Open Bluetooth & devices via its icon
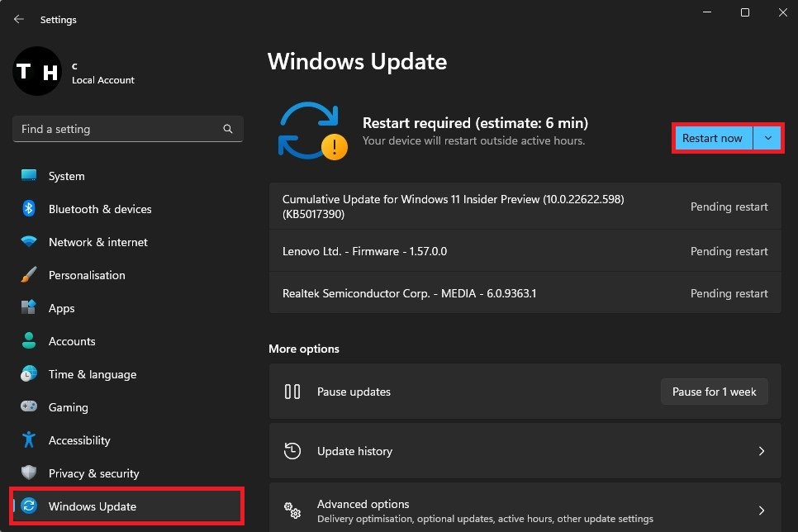The width and height of the screenshot is (798, 532). (29, 209)
